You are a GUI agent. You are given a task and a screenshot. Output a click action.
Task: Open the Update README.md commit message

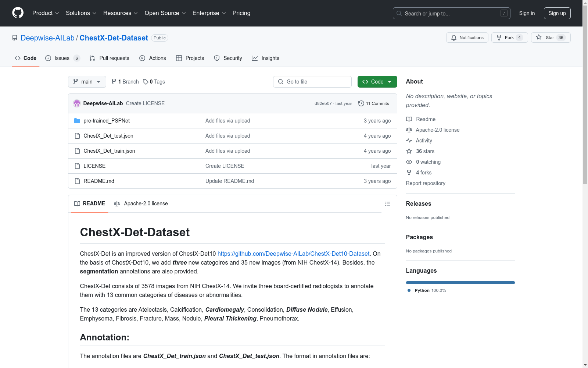230,181
